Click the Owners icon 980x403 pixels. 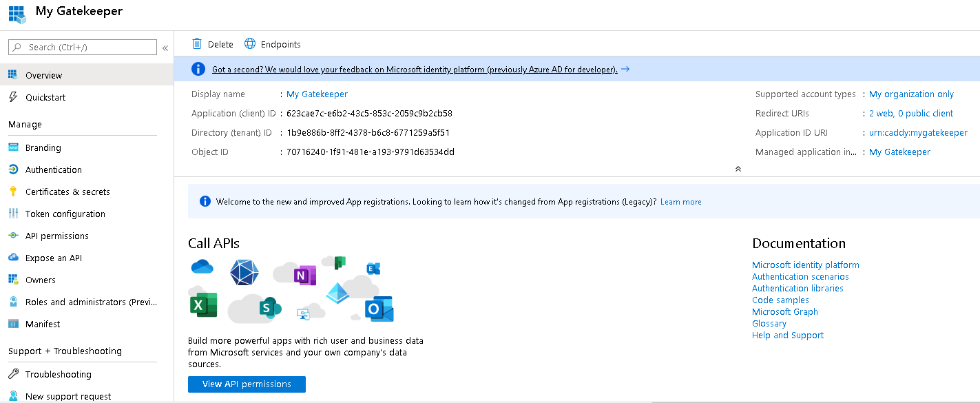pos(12,280)
